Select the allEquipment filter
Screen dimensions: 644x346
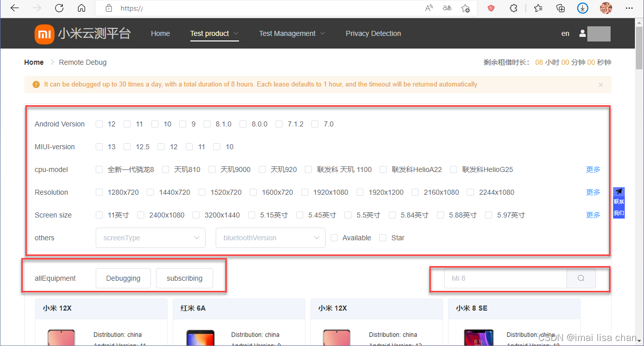click(x=55, y=278)
